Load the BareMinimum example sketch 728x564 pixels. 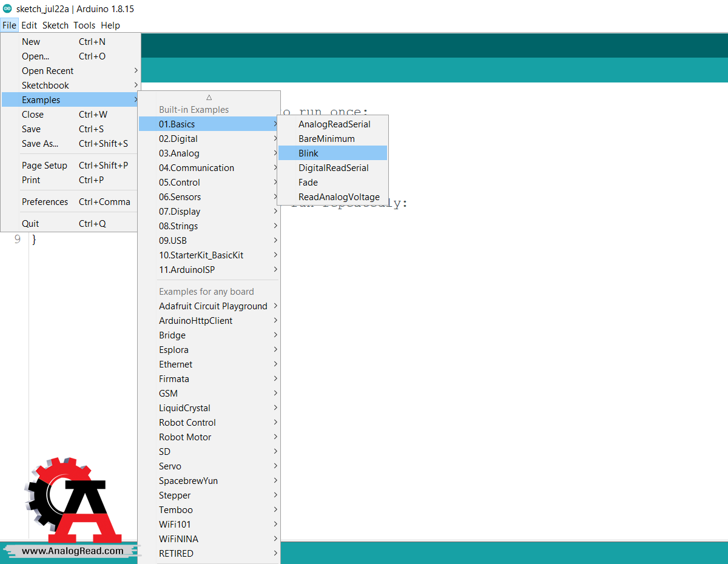coord(332,139)
